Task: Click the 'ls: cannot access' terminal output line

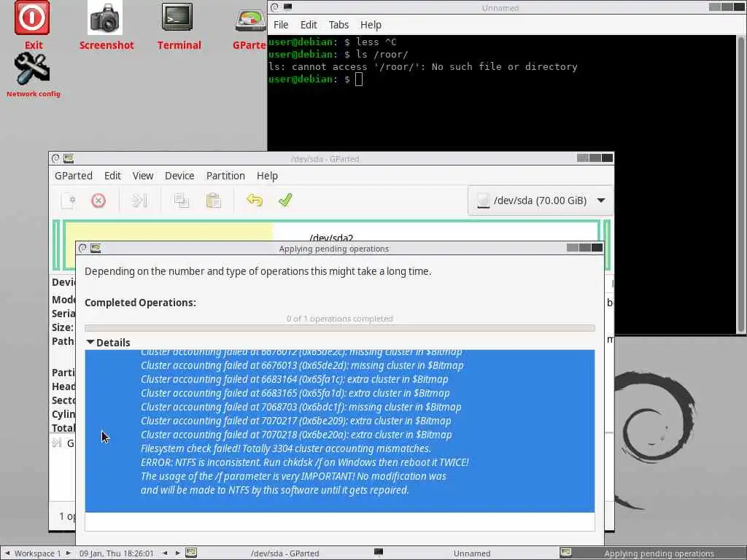Action: click(422, 66)
